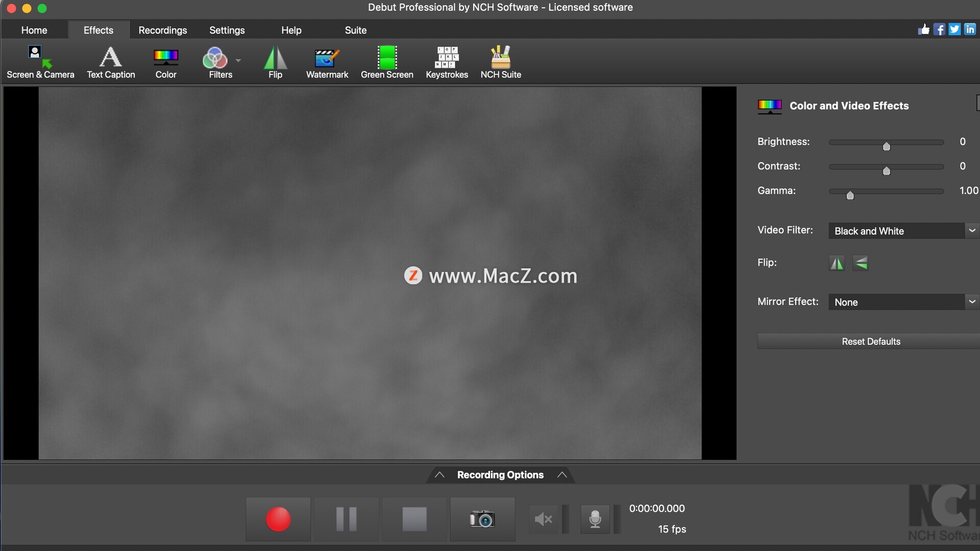
Task: Click the 15 fps readout
Action: coord(672,529)
